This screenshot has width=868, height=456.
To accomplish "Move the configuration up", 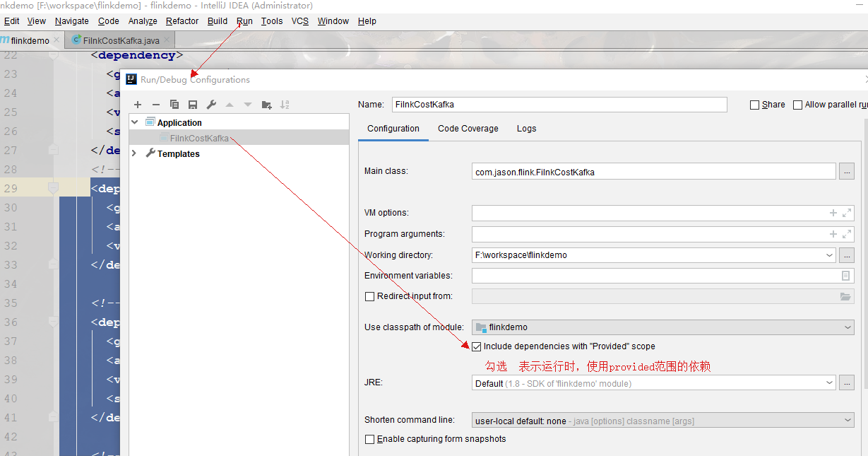I will 229,104.
